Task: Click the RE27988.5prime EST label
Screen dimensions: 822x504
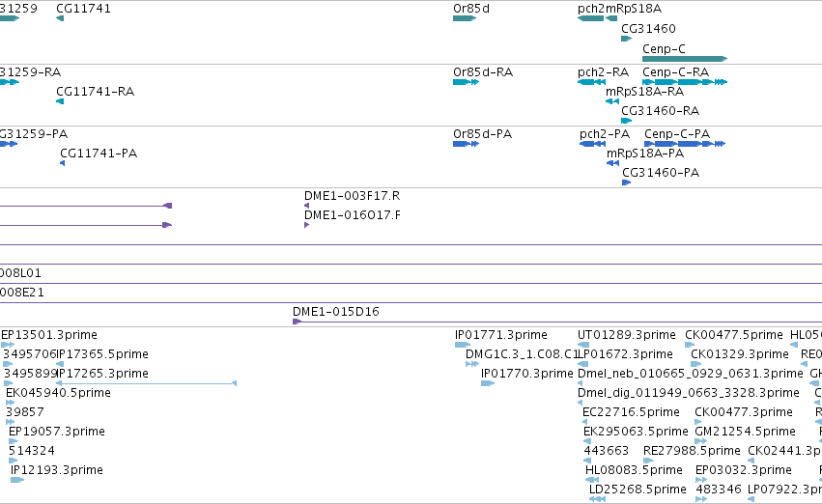Action: coord(692,451)
